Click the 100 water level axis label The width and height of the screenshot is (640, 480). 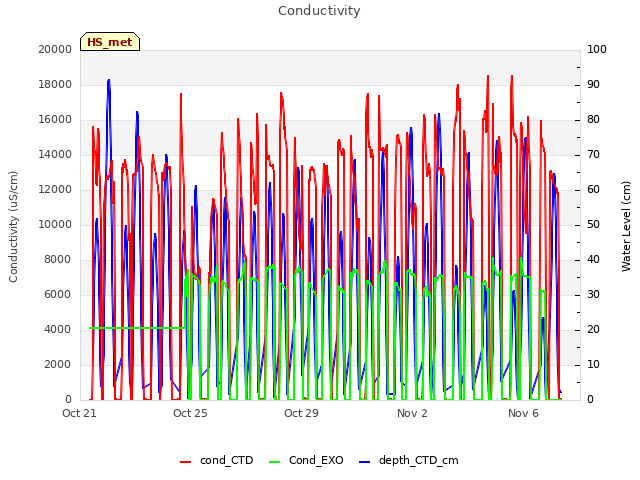click(597, 49)
